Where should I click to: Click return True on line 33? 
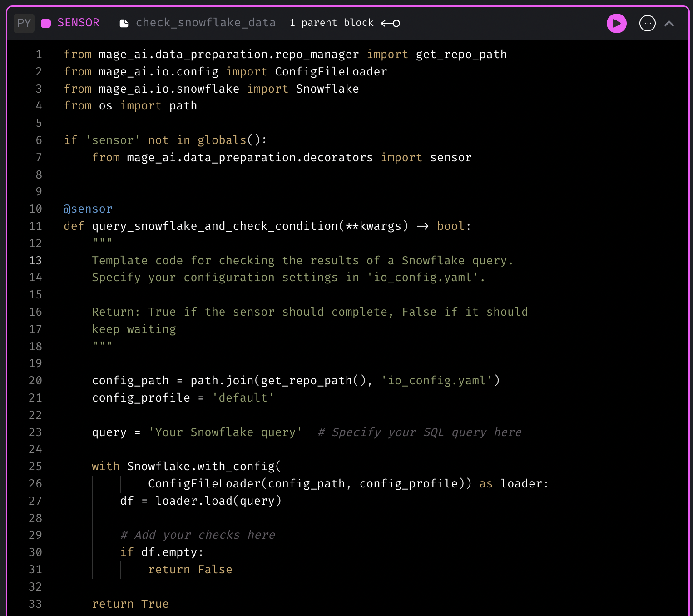tap(130, 604)
